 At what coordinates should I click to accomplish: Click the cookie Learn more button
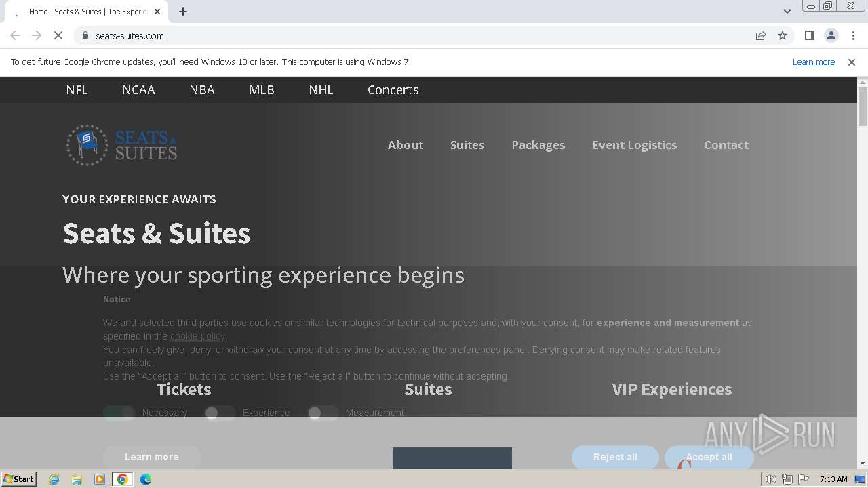[x=152, y=457]
